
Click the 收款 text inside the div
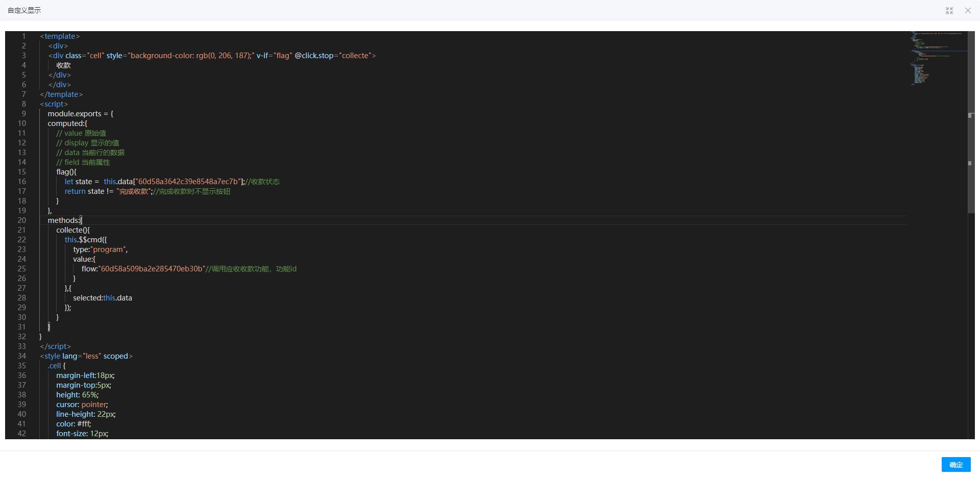pos(63,65)
